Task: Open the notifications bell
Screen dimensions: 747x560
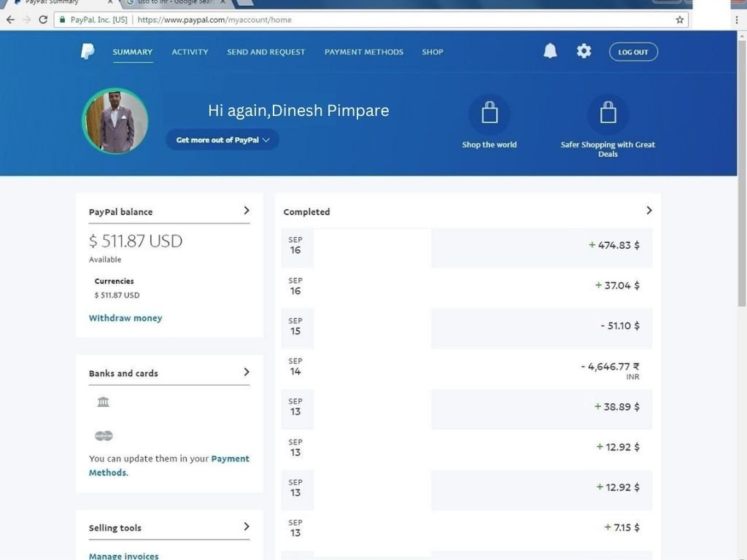Action: coord(550,51)
